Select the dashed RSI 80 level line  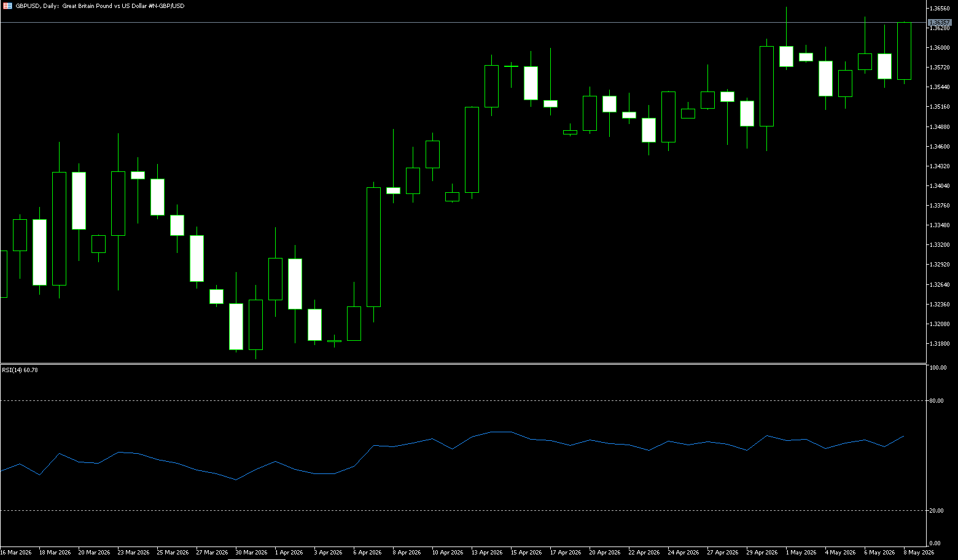(463, 400)
